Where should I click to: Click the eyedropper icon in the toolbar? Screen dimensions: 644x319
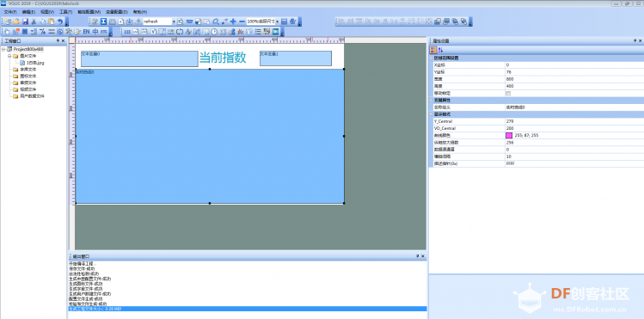click(x=224, y=21)
